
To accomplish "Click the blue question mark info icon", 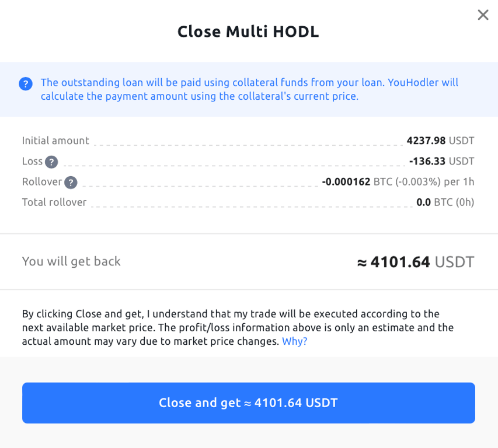I will 26,84.
